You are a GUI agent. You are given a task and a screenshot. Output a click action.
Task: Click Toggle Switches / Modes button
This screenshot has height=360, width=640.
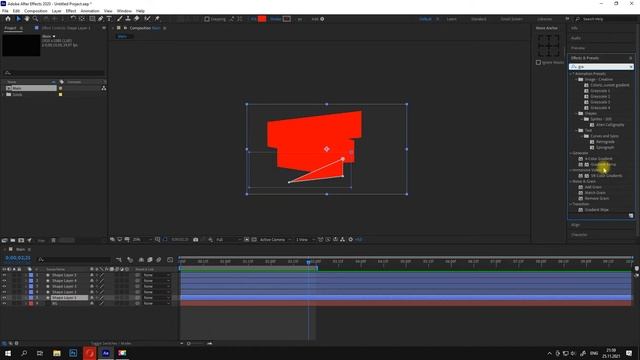[111, 344]
